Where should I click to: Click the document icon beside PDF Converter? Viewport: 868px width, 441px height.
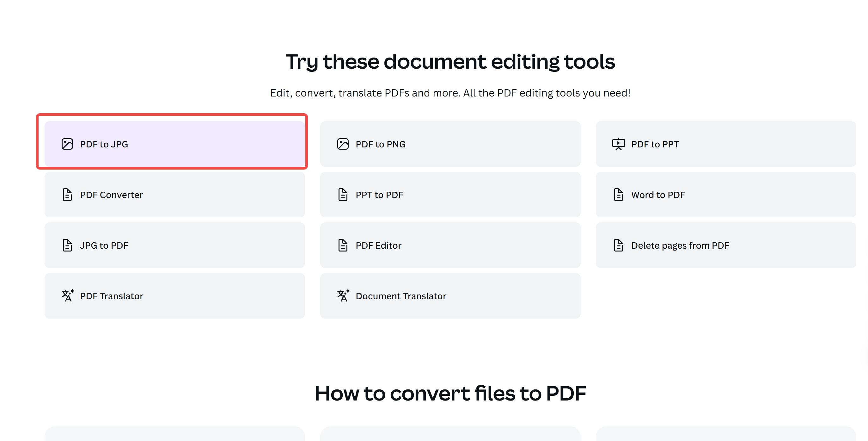(x=67, y=195)
